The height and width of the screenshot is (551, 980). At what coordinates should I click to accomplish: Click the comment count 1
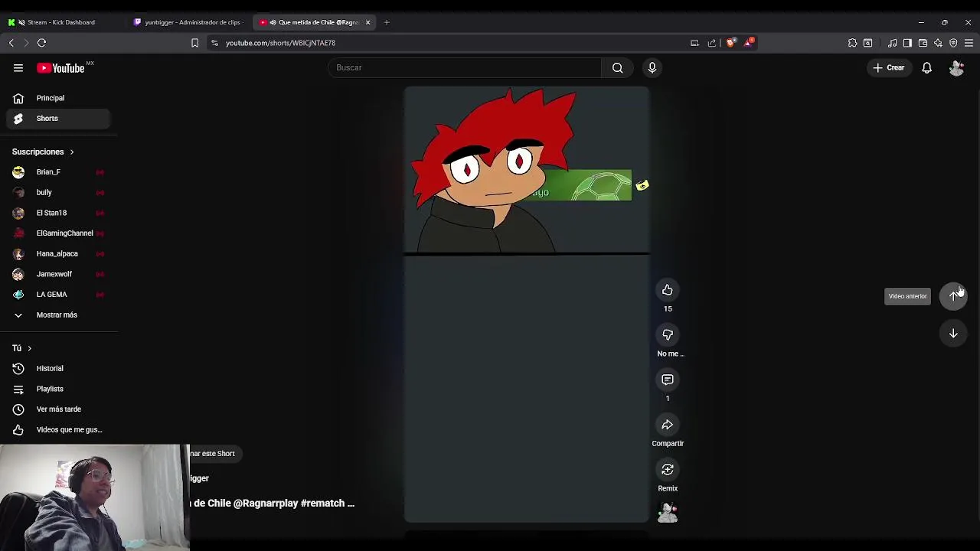point(668,399)
